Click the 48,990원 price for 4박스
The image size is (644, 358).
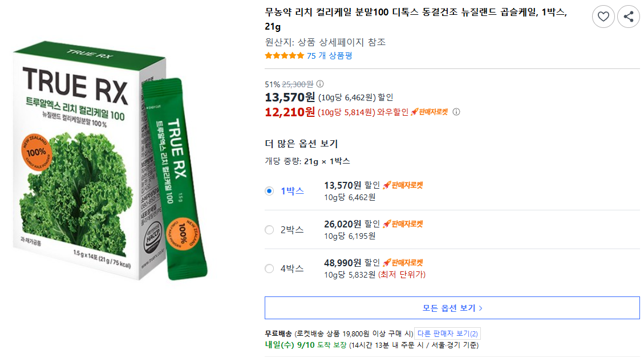click(342, 263)
